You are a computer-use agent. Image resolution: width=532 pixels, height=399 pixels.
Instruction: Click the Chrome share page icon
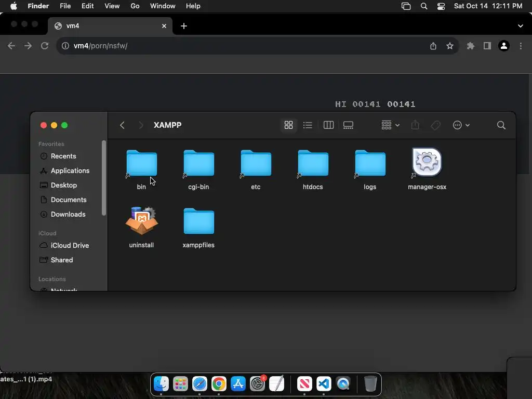(433, 46)
